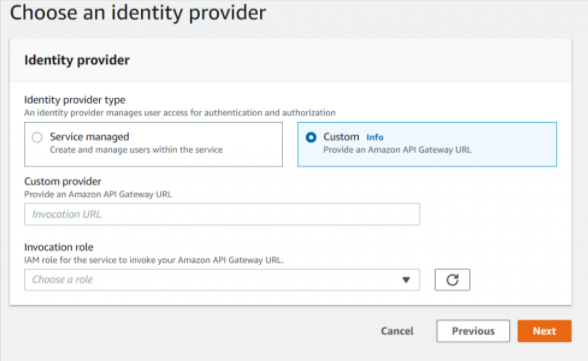Proceed with the orange Next button
This screenshot has width=588, height=361.
(x=544, y=331)
